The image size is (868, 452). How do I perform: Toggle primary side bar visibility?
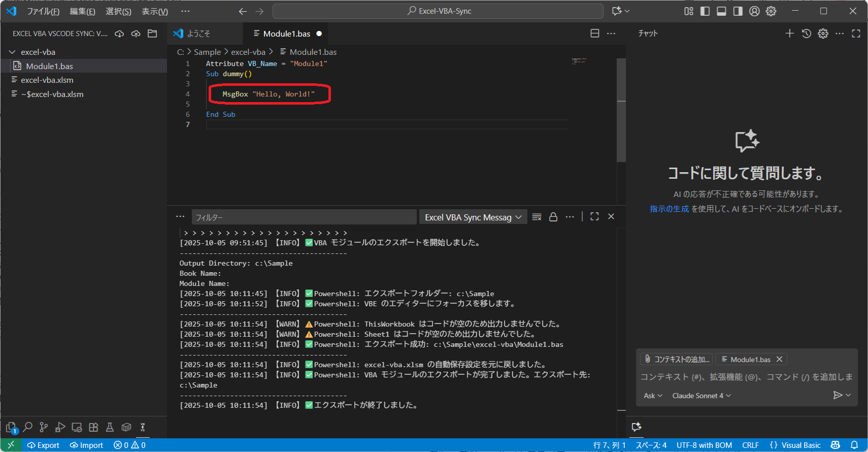point(705,11)
